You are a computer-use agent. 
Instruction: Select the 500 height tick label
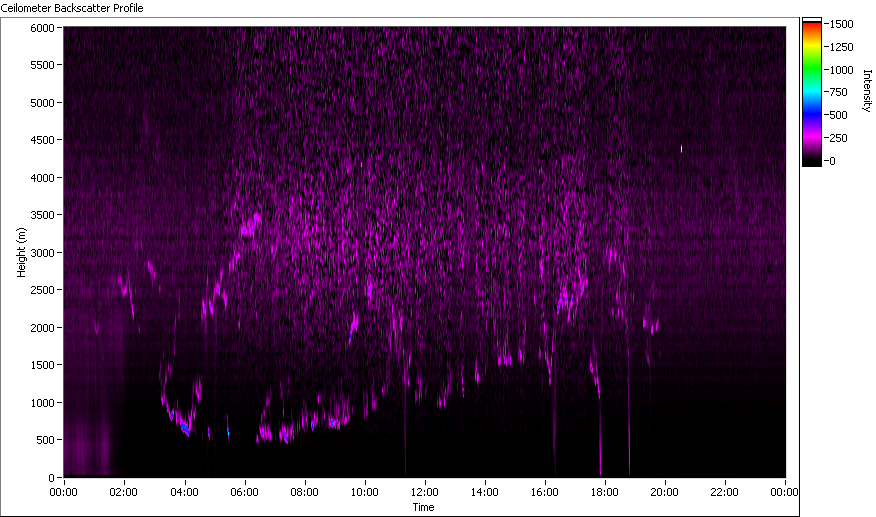45,440
